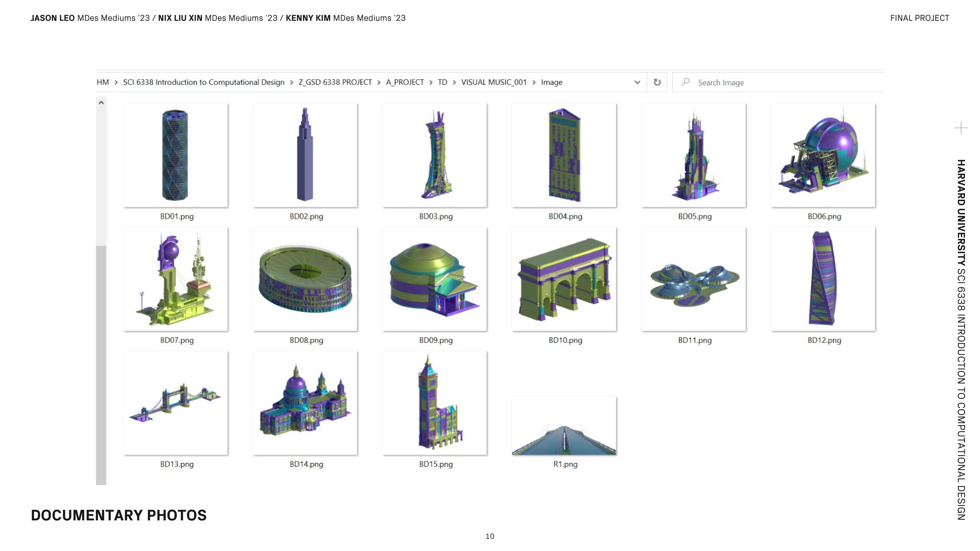The width and height of the screenshot is (980, 551).
Task: Select the BD02.png skyscraper thumbnail
Action: 305,155
